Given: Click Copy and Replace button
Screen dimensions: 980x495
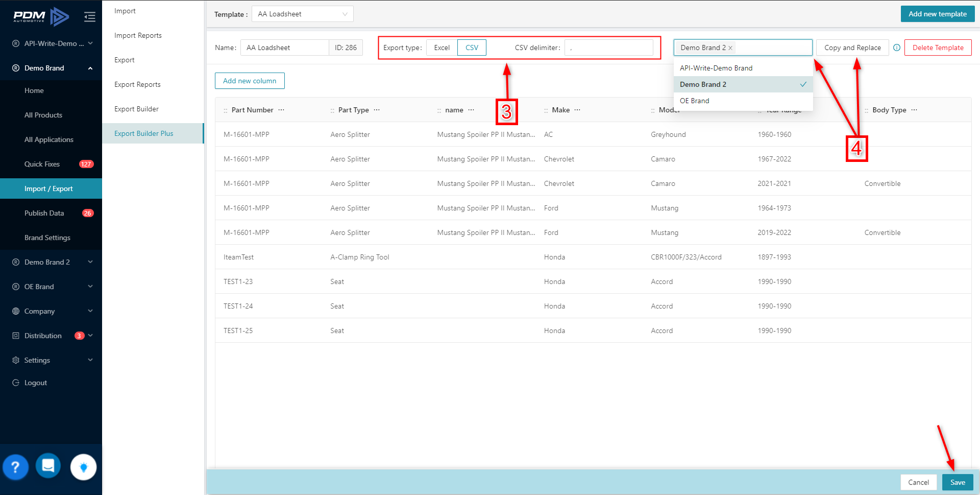Looking at the screenshot, I should pos(852,48).
